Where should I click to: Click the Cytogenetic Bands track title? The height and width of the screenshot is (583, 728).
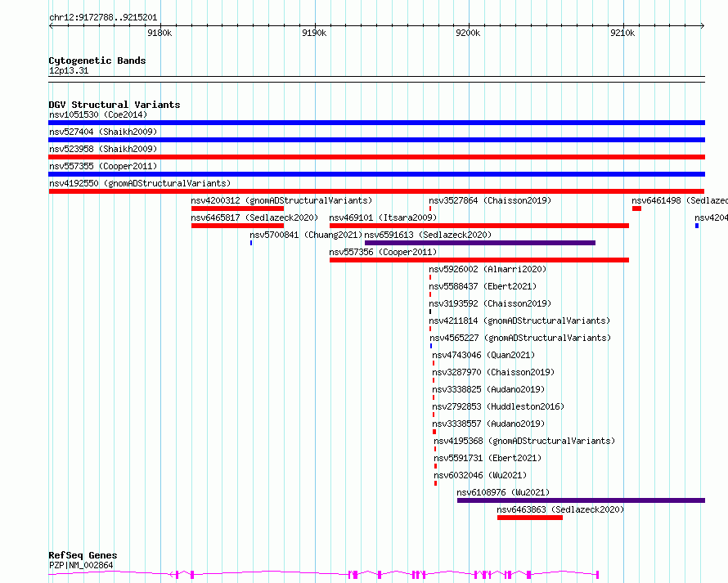point(97,61)
